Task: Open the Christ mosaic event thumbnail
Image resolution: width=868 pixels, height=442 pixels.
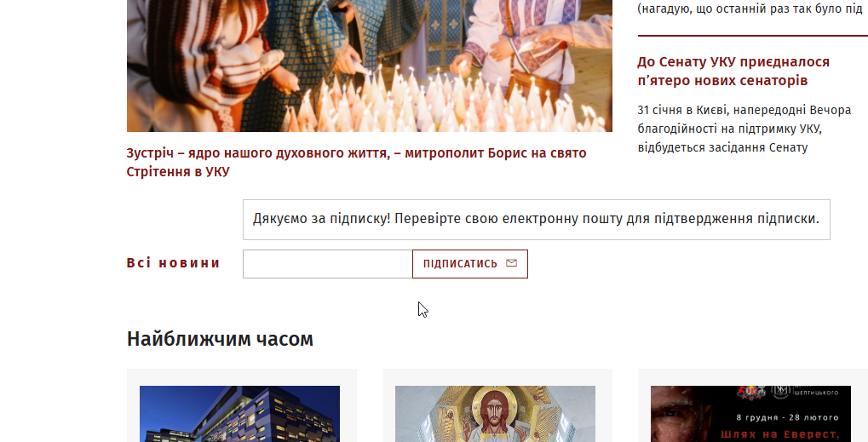Action: [495, 414]
